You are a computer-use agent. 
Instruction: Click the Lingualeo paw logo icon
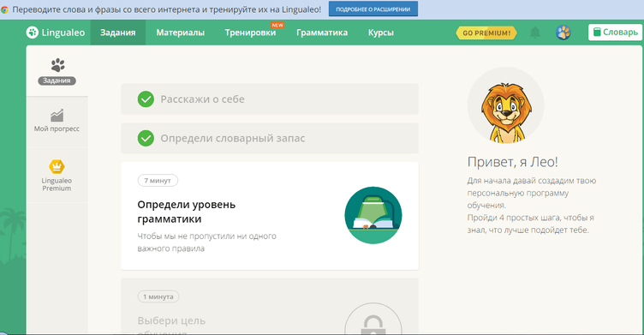(x=32, y=33)
